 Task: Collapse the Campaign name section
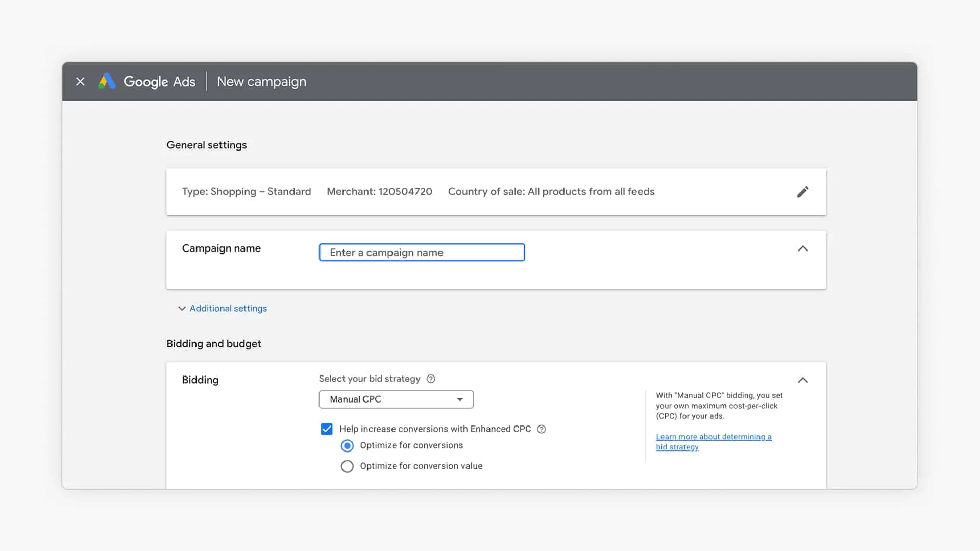802,248
